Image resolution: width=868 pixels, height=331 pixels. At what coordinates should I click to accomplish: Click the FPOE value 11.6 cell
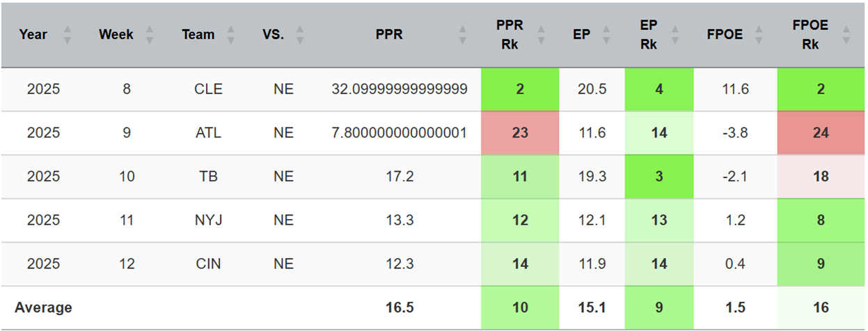tap(735, 89)
